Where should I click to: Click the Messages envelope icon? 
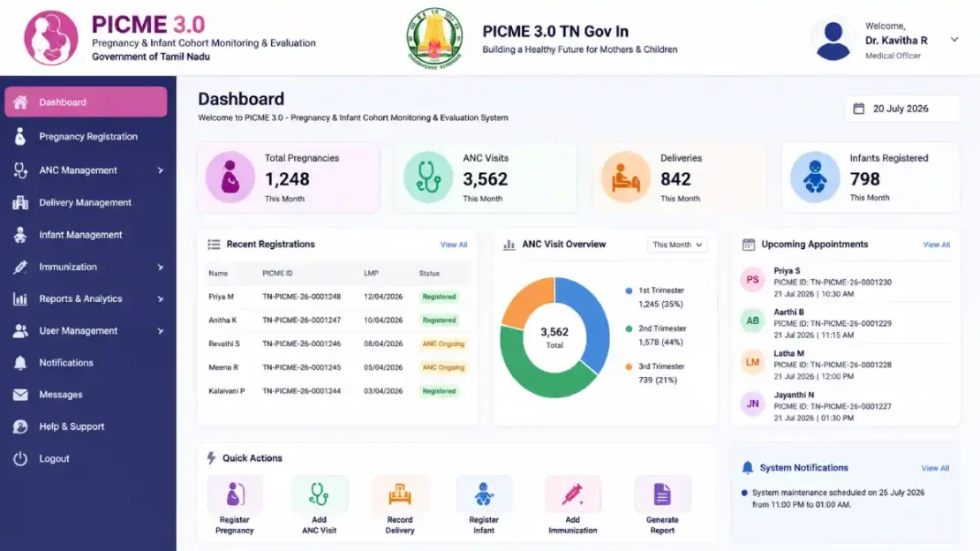click(x=20, y=395)
